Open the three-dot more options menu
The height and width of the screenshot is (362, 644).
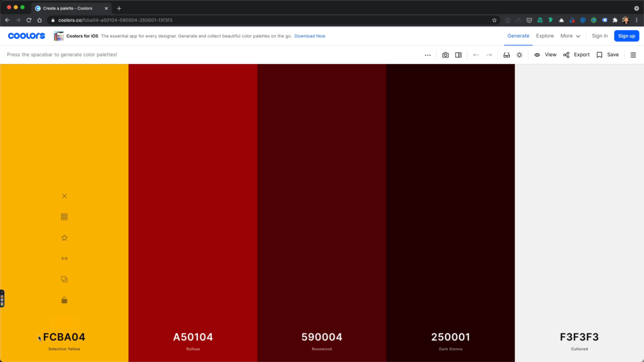[x=428, y=55]
